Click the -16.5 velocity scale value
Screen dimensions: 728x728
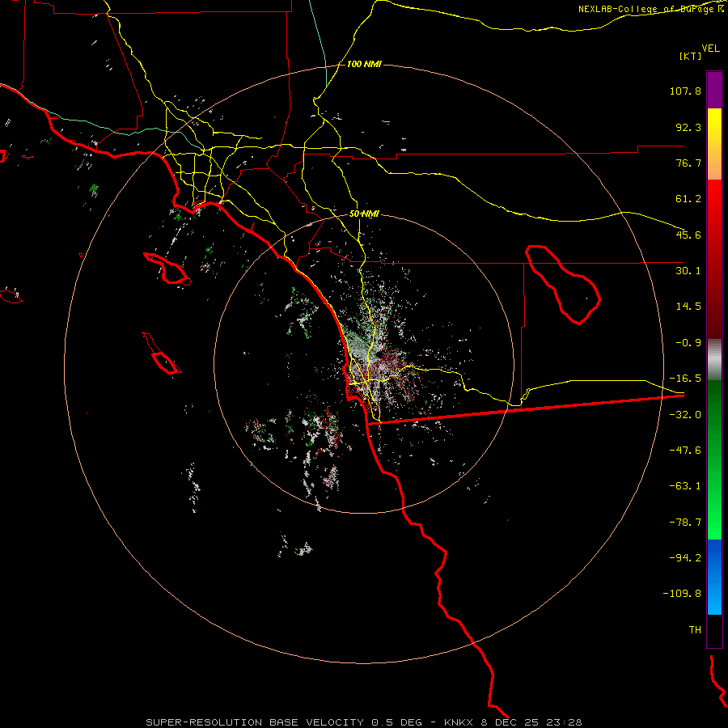coord(685,379)
